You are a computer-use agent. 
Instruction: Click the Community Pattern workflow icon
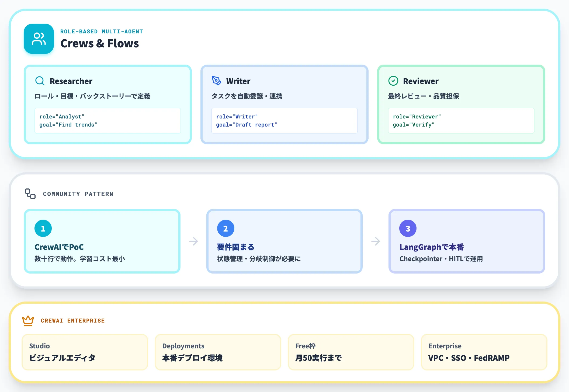click(x=30, y=194)
